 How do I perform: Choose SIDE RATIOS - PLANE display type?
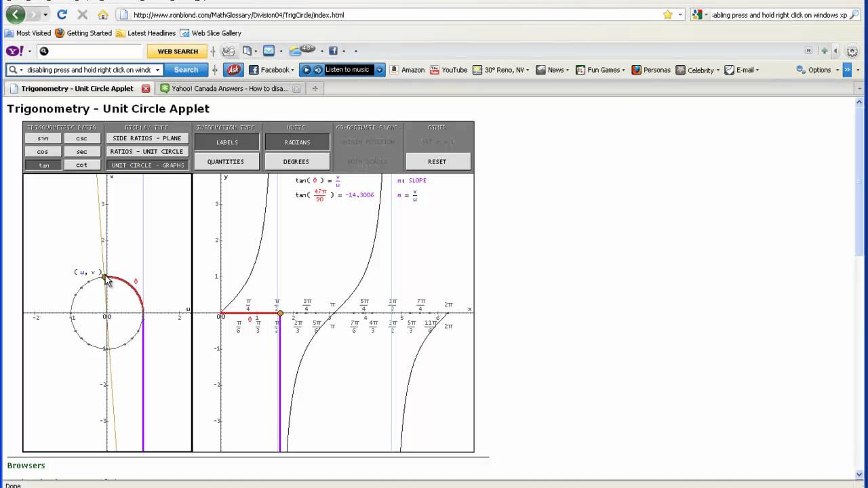147,138
